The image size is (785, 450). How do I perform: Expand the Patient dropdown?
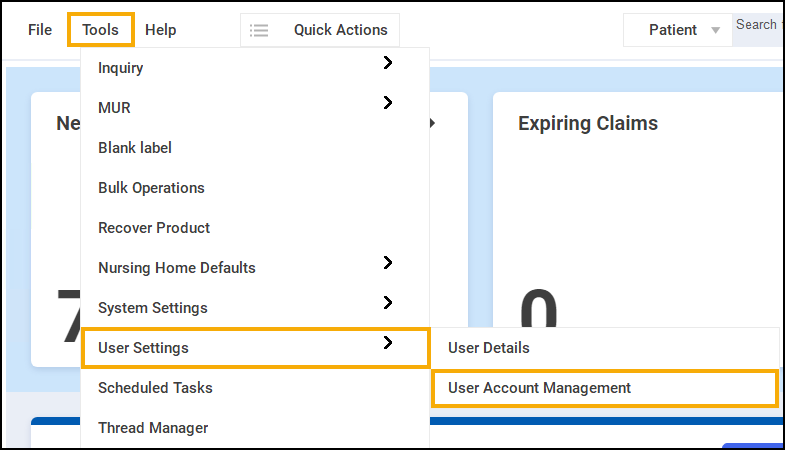point(684,30)
